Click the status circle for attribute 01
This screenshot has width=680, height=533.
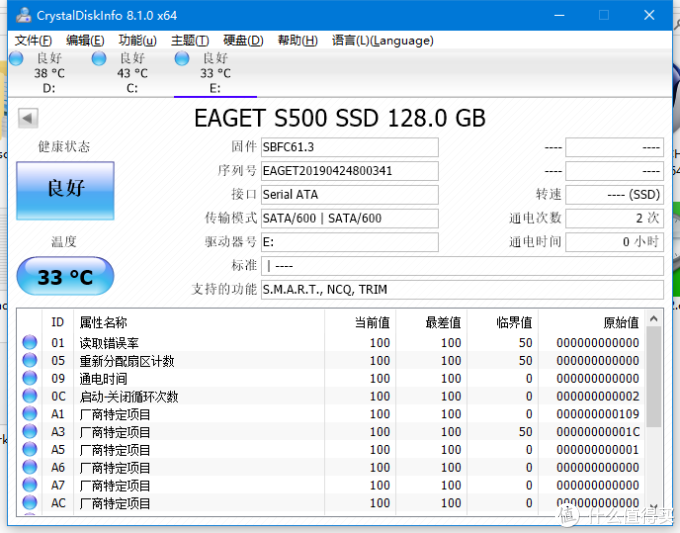[30, 342]
